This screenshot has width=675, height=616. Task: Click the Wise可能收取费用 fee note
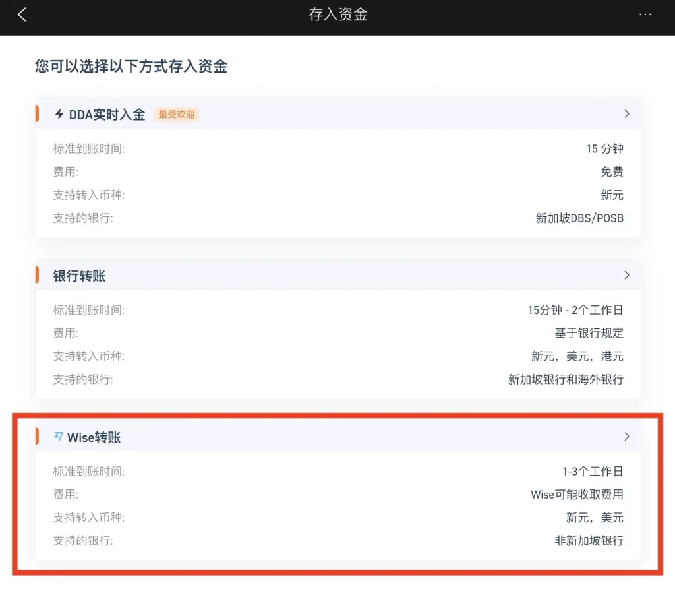pos(577,495)
